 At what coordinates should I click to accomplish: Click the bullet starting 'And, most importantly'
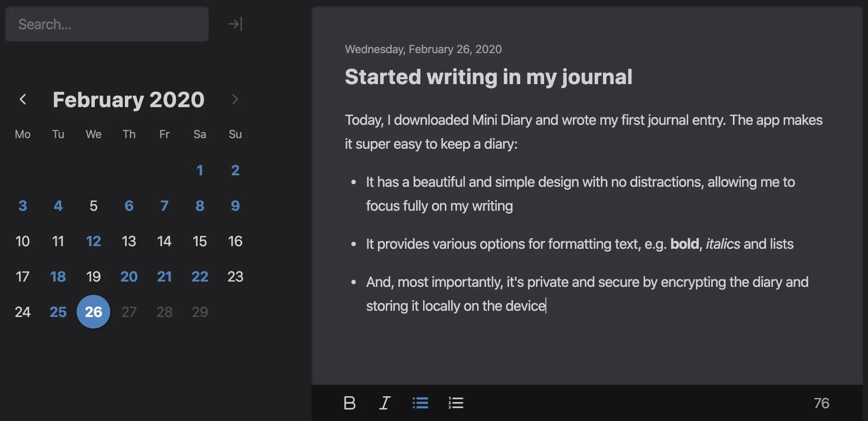tap(587, 294)
